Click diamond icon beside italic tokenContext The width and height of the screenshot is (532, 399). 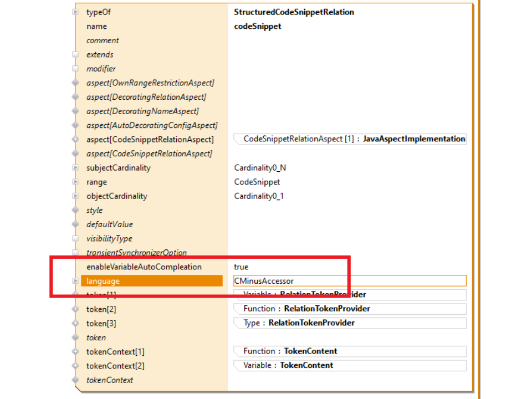tap(76, 380)
